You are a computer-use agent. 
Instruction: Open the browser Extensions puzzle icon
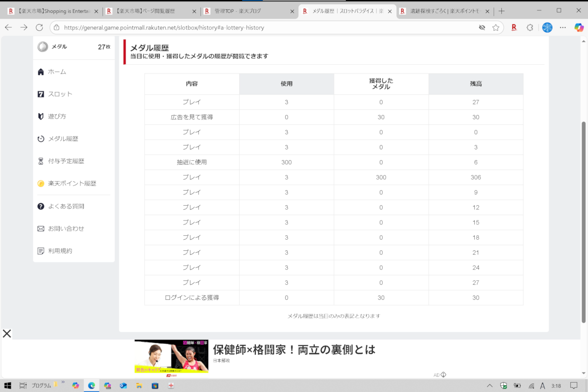[530, 27]
